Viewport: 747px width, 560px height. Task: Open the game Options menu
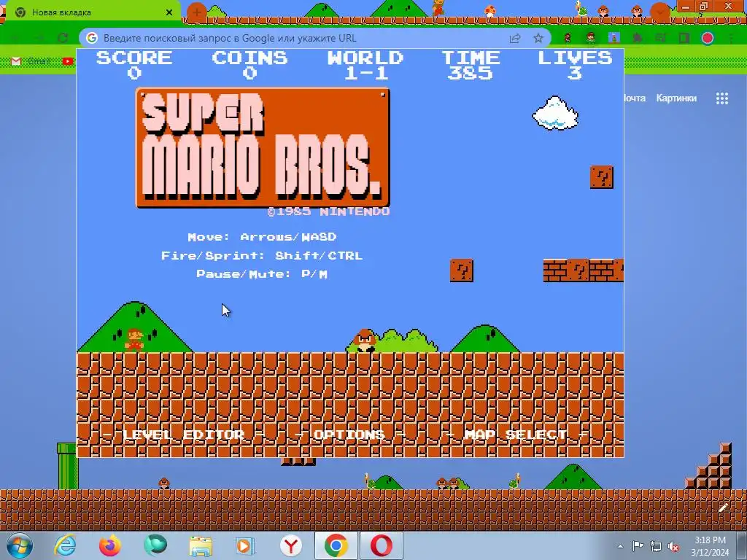pos(349,435)
